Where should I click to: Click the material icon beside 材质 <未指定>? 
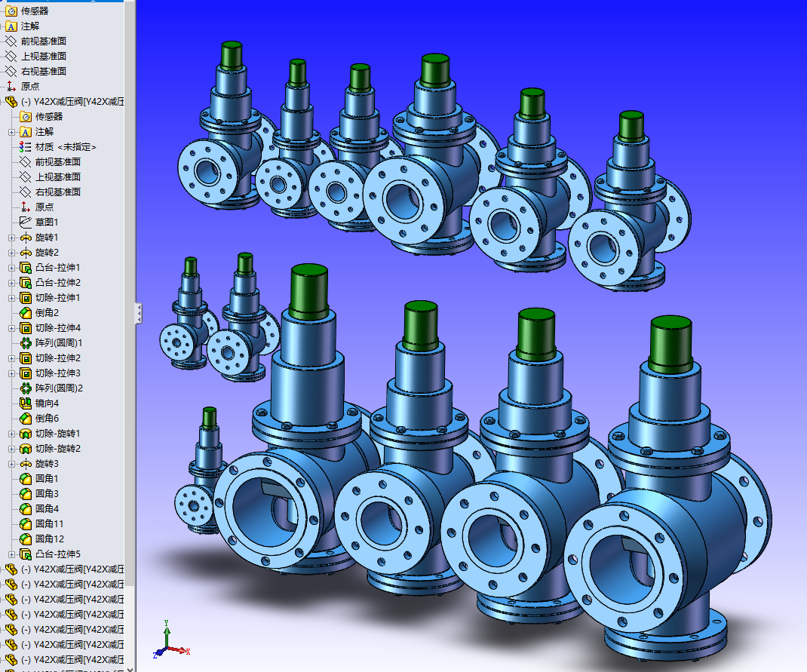point(25,147)
